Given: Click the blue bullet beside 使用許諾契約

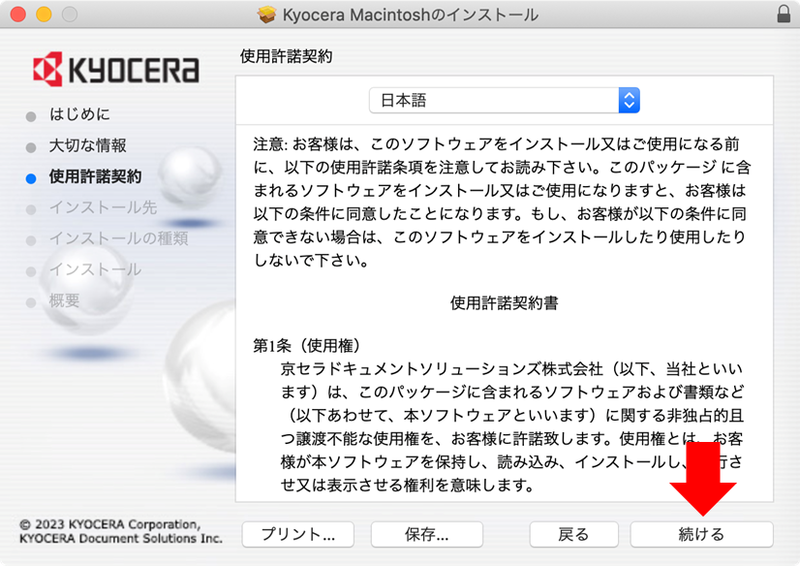Looking at the screenshot, I should point(31,178).
